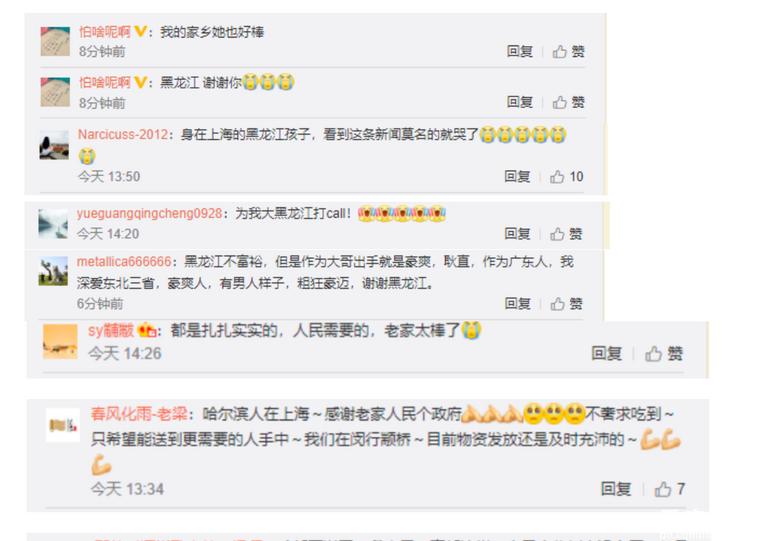Like 春风化雨-老梁's comment with 7 likes
Image resolution: width=779 pixels, height=541 pixels.
(x=670, y=489)
